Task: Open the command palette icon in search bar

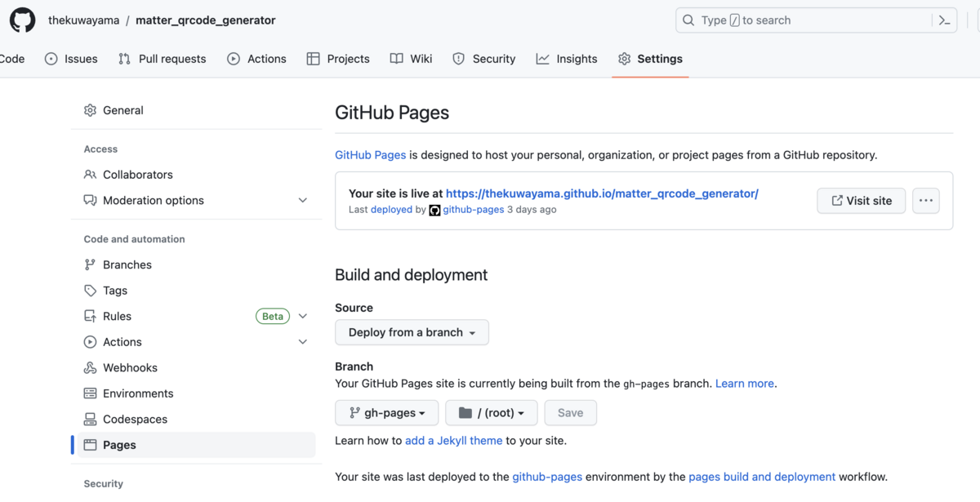Action: [x=944, y=20]
